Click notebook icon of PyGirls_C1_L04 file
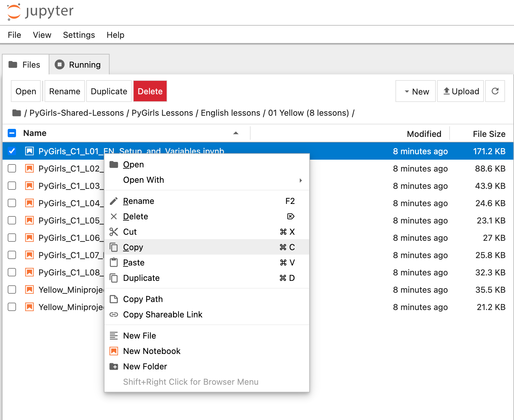 29,203
